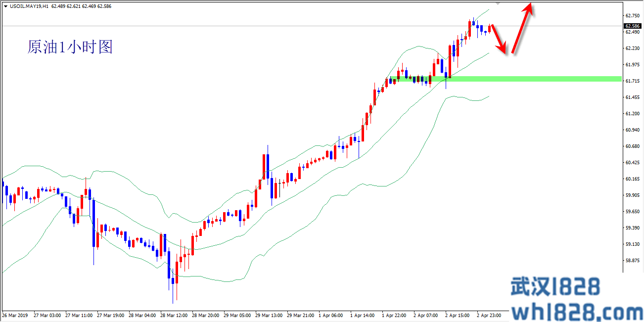Click the whl828.com watermark link
644x322 pixels.
(x=576, y=312)
